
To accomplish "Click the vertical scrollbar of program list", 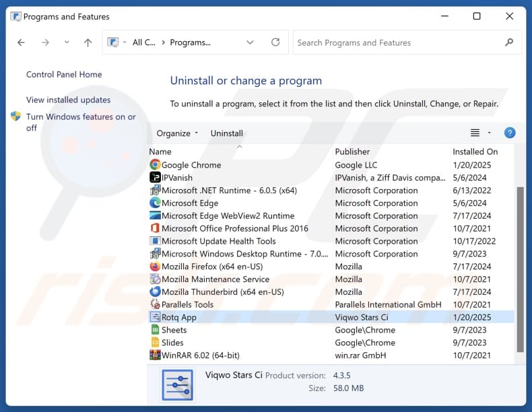I will coord(520,269).
